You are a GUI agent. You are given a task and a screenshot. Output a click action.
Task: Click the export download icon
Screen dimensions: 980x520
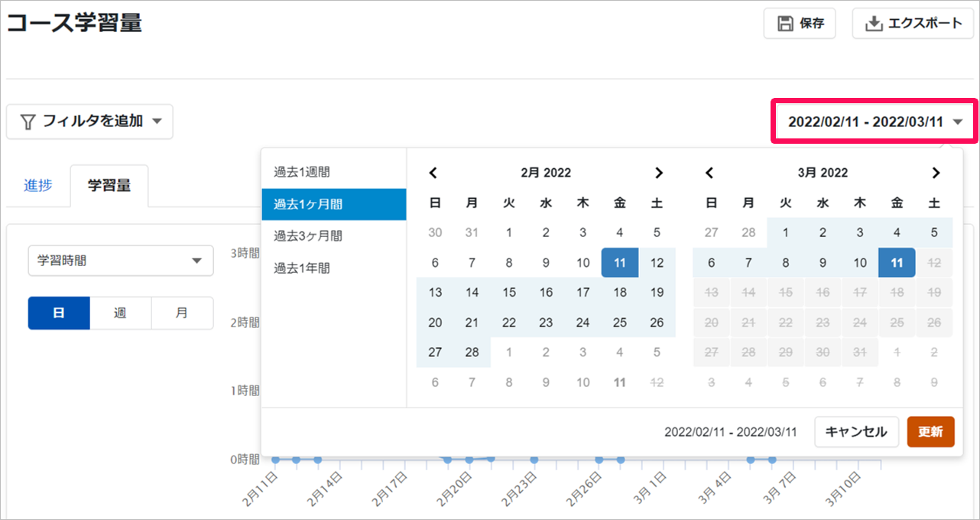(x=873, y=24)
